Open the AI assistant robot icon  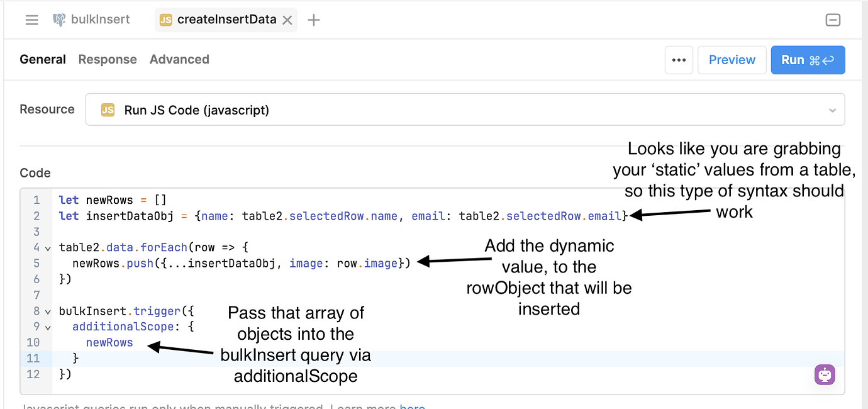[825, 375]
